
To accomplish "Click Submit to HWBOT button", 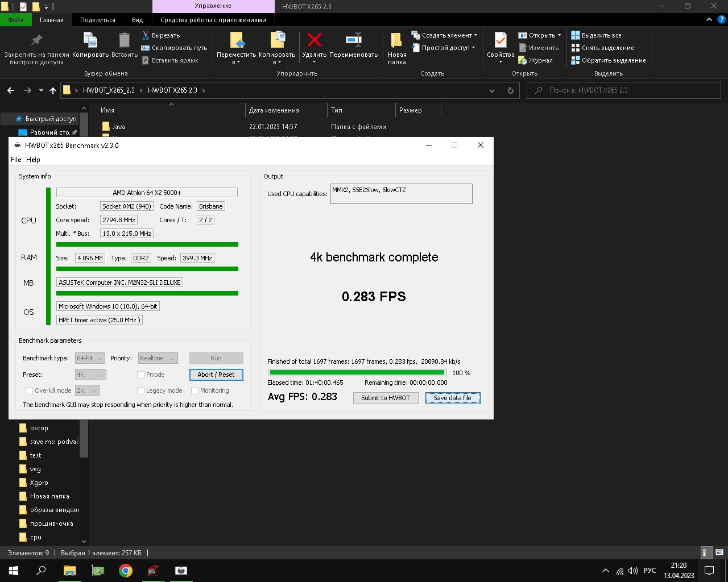I will tap(386, 398).
